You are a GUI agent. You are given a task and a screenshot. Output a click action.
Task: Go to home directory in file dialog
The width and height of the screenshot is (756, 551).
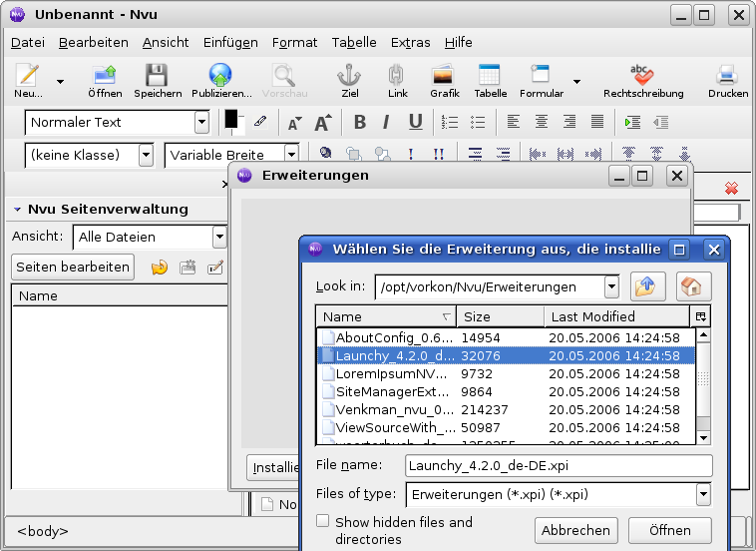pyautogui.click(x=693, y=286)
